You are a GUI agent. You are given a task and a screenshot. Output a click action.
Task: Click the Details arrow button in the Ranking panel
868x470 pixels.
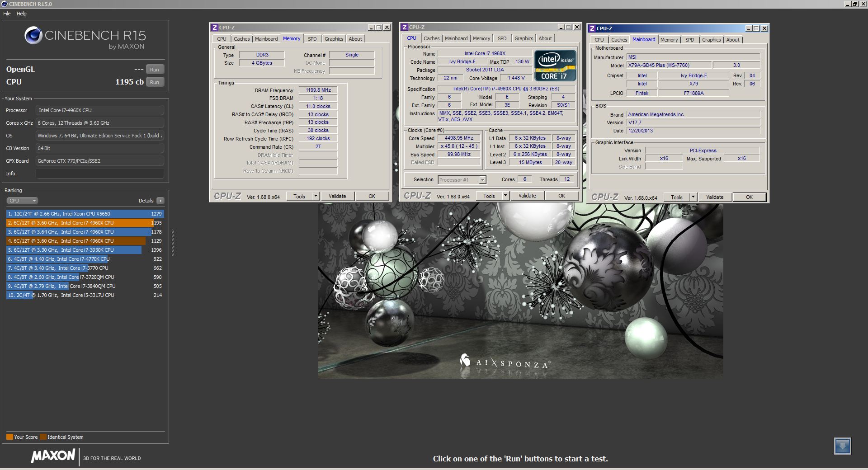160,201
